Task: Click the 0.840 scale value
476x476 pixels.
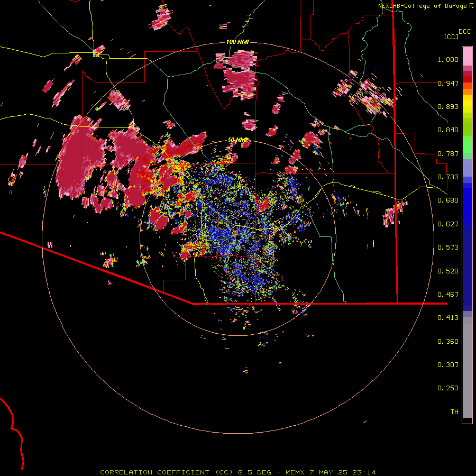Action: [448, 130]
